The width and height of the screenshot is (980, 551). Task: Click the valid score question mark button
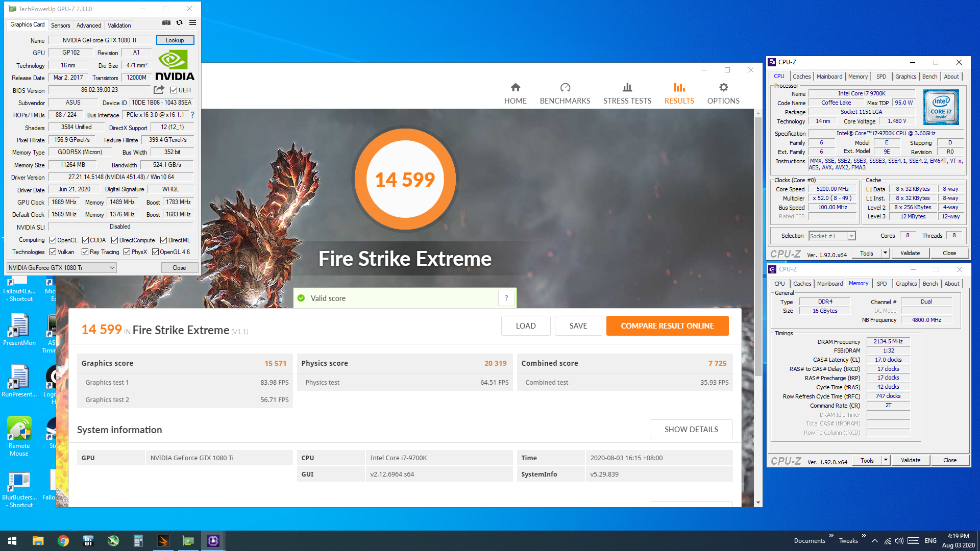506,298
